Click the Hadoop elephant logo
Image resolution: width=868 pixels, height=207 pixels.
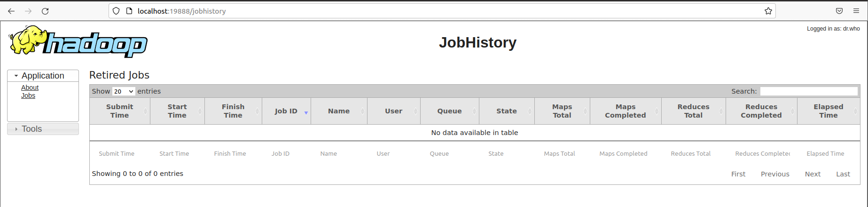click(x=78, y=41)
